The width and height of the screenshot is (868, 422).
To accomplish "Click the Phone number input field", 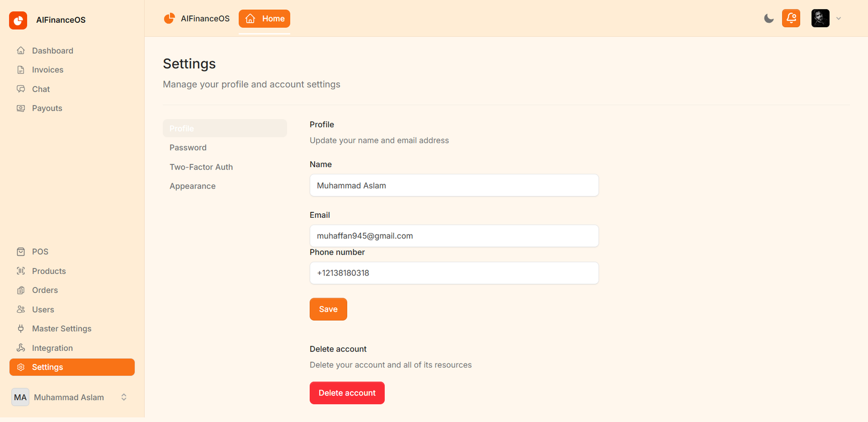I will coord(454,273).
